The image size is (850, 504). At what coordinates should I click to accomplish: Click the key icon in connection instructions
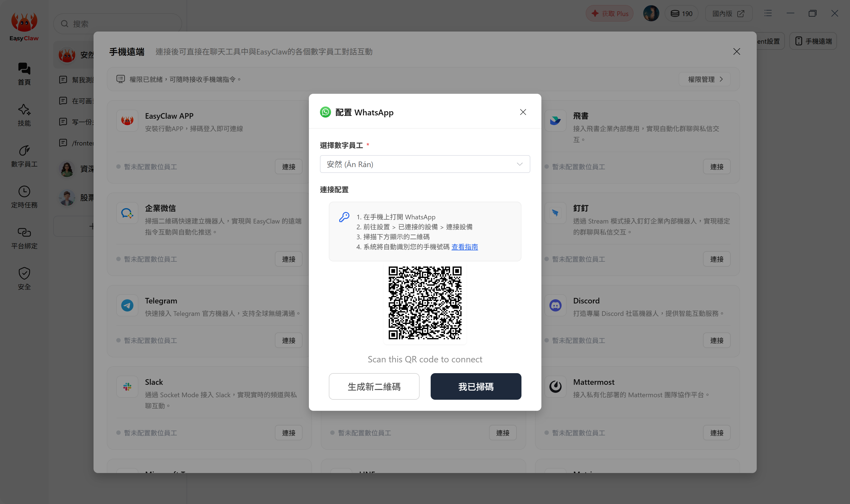click(x=344, y=217)
